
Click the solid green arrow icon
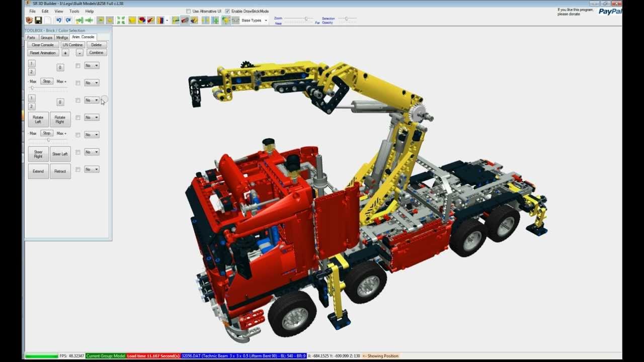coord(89,20)
